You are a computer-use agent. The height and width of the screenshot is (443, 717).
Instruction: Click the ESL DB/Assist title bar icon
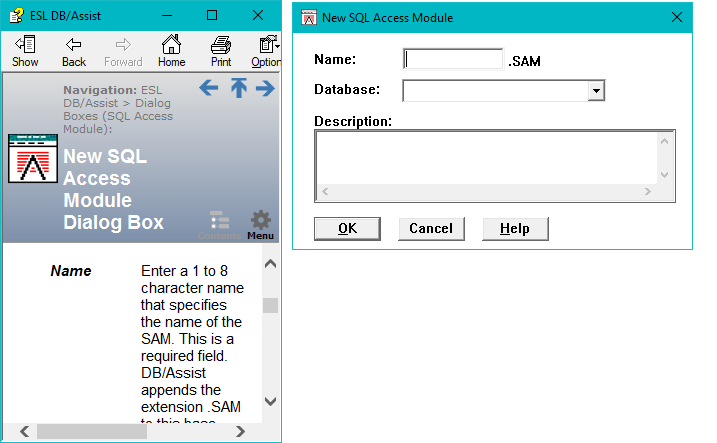pyautogui.click(x=16, y=16)
